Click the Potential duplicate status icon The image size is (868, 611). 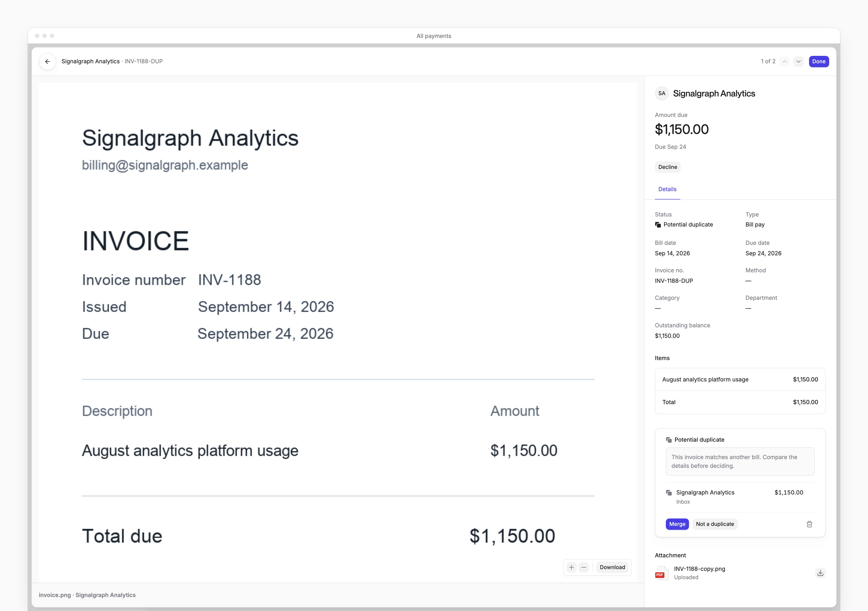pos(658,225)
